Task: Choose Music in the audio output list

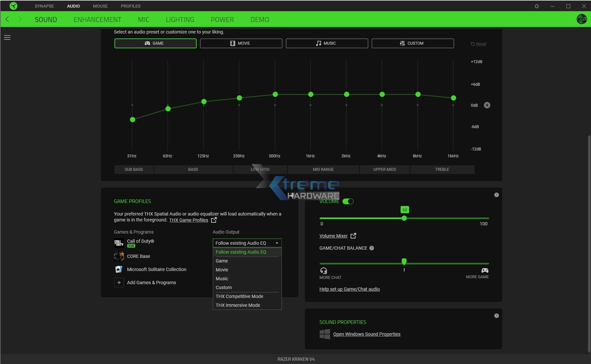Action: pyautogui.click(x=222, y=279)
